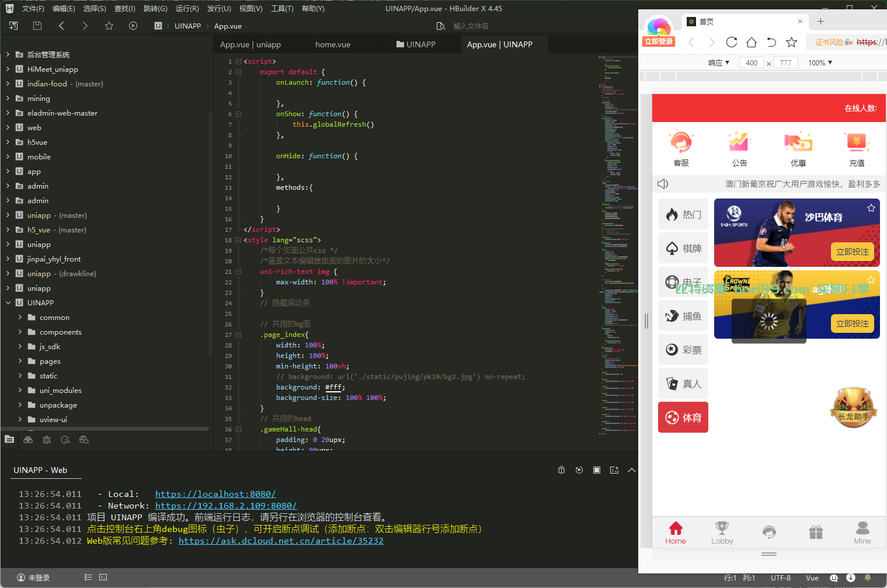Reload the page in the browser window
Image resolution: width=887 pixels, height=588 pixels.
[x=732, y=42]
